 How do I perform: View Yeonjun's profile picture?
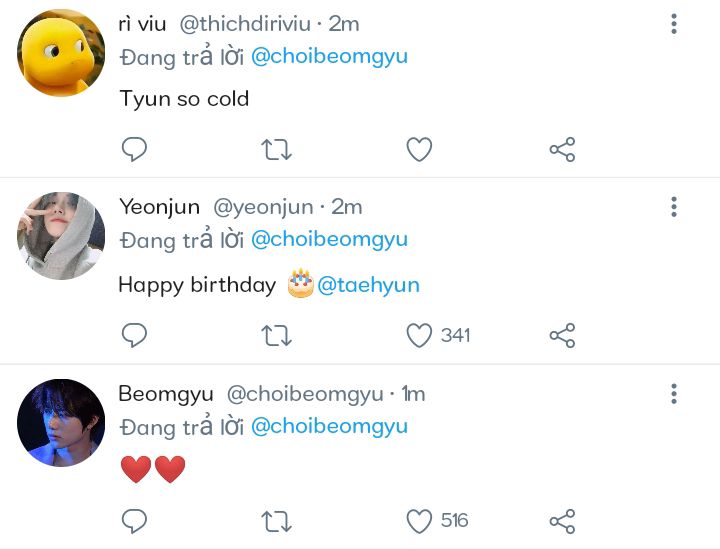point(61,237)
